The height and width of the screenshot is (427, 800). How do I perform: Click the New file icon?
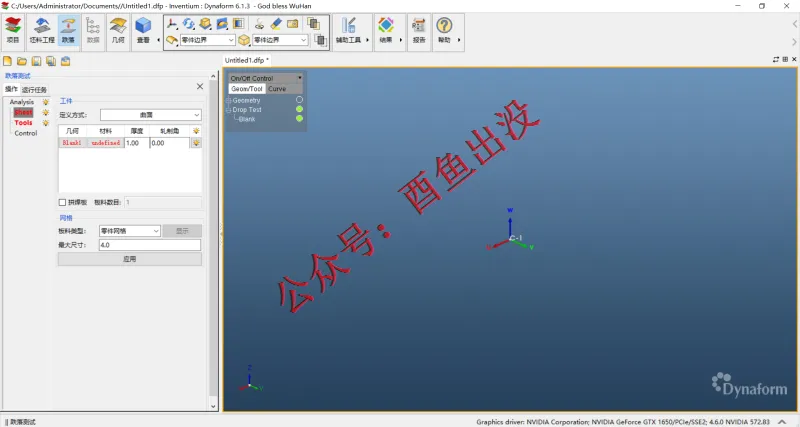[x=7, y=61]
